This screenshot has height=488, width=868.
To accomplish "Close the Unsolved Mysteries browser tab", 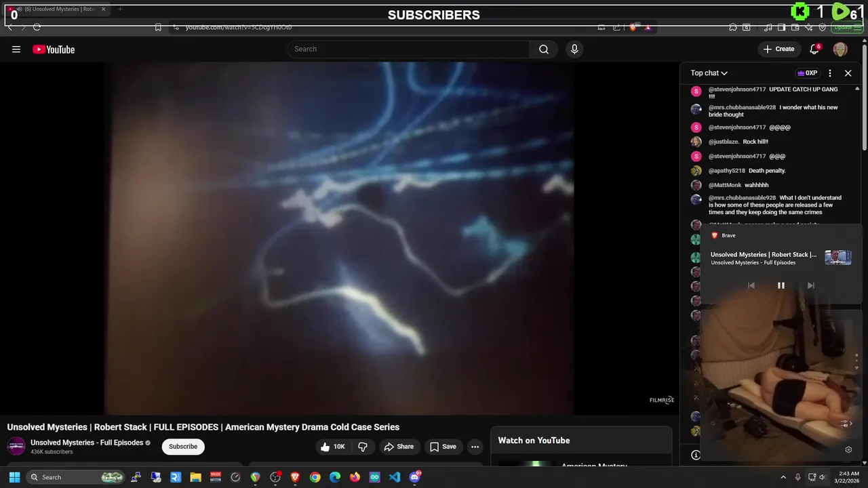I will pyautogui.click(x=103, y=9).
